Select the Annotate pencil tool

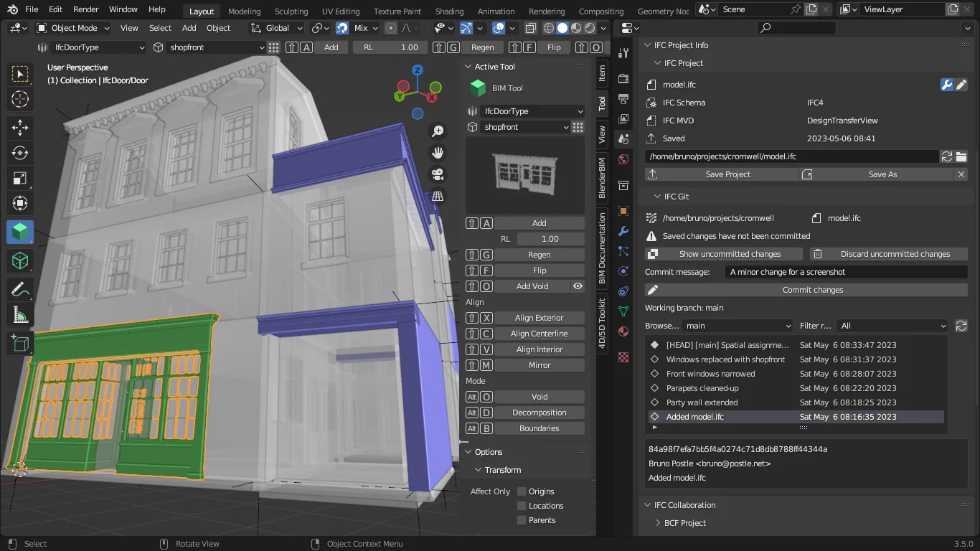(x=20, y=289)
